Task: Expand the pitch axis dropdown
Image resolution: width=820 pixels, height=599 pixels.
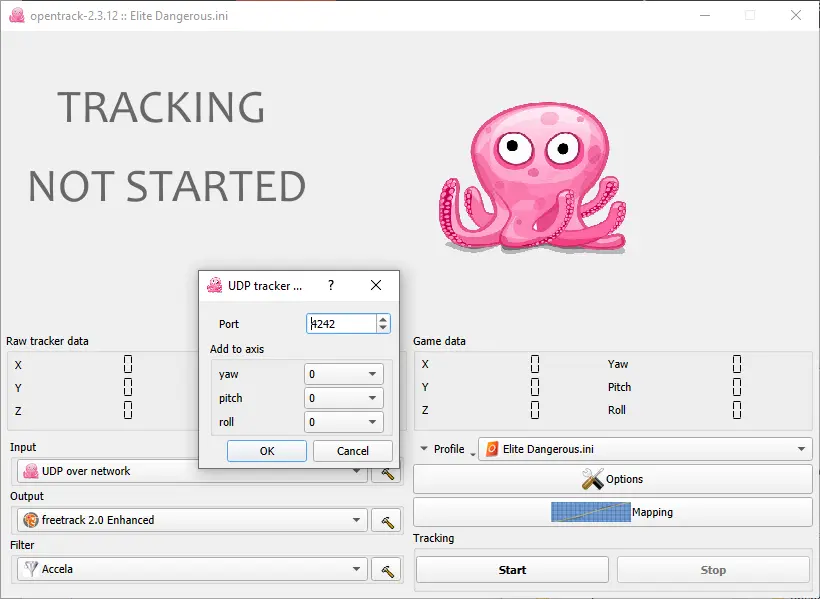Action: point(344,398)
